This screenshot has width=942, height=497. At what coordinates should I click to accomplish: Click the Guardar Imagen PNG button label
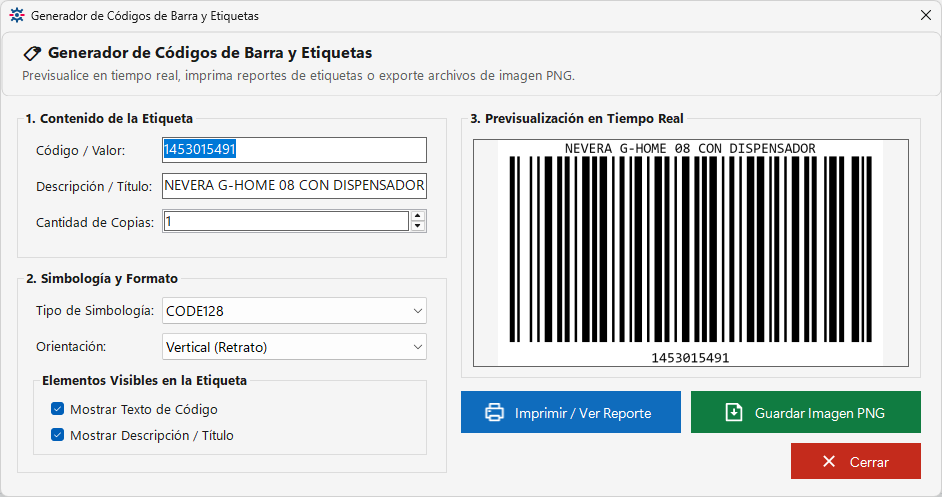point(819,413)
